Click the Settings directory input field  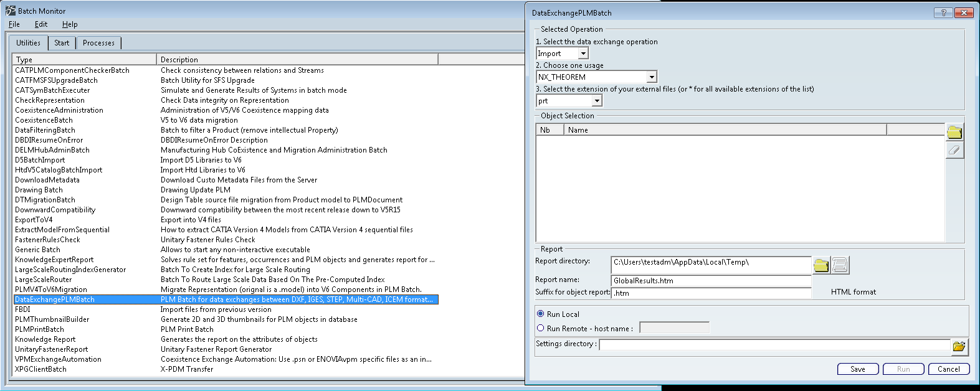pyautogui.click(x=774, y=345)
